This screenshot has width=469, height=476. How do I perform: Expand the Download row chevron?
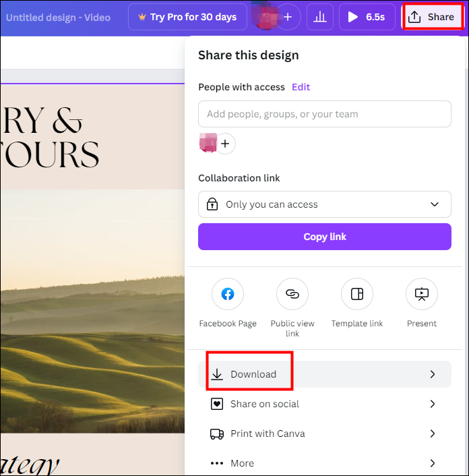tap(433, 374)
